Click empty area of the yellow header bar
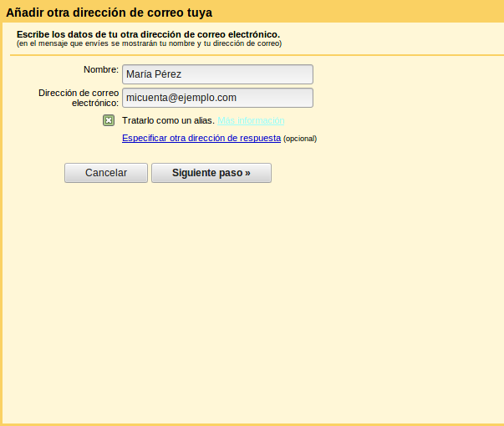Image resolution: width=504 pixels, height=426 pixels. coord(376,13)
